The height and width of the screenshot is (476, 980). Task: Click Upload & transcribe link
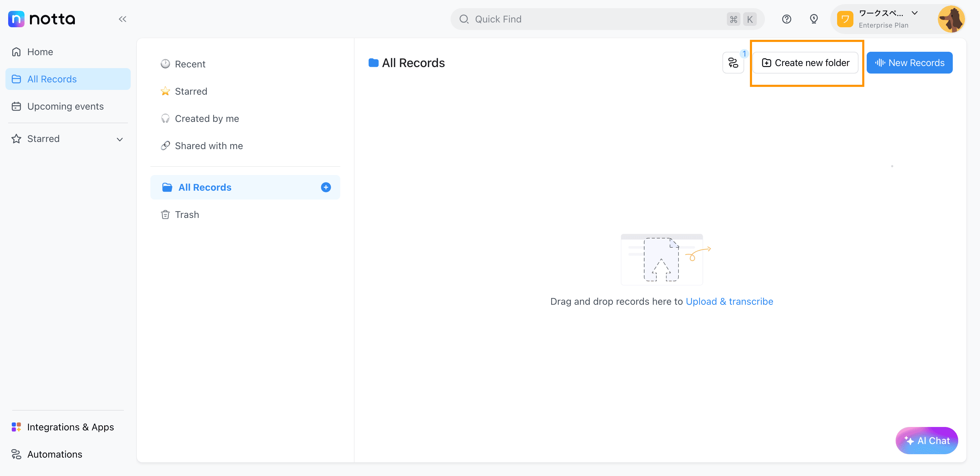(x=729, y=302)
